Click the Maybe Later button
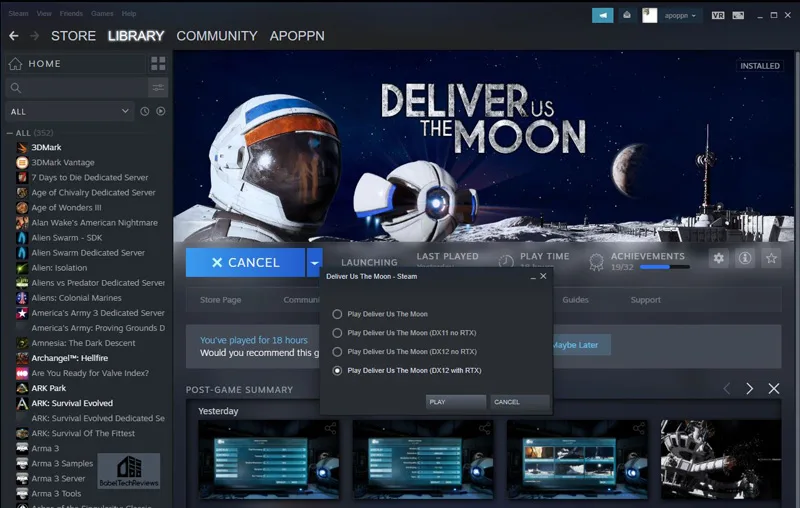 coord(581,345)
